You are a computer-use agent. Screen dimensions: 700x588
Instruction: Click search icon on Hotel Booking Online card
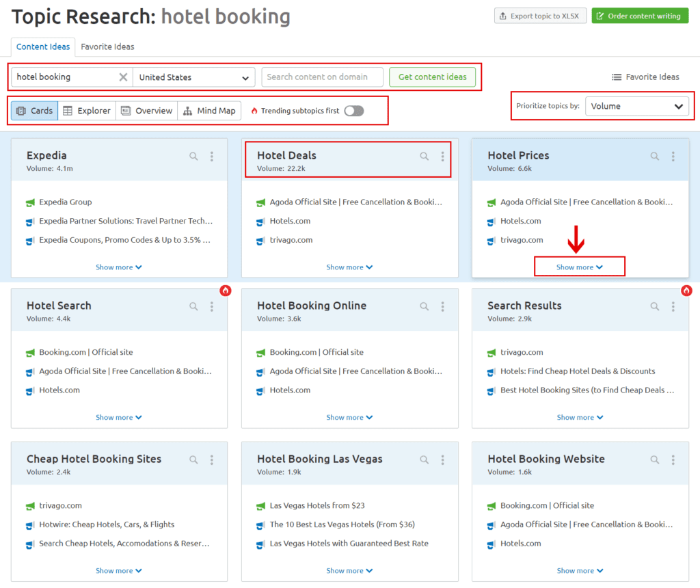[424, 306]
